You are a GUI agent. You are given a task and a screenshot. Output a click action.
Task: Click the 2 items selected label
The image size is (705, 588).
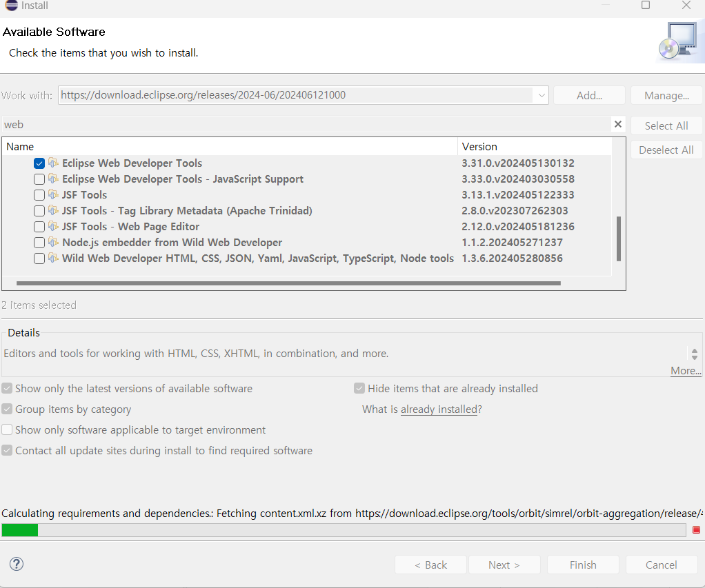(39, 305)
